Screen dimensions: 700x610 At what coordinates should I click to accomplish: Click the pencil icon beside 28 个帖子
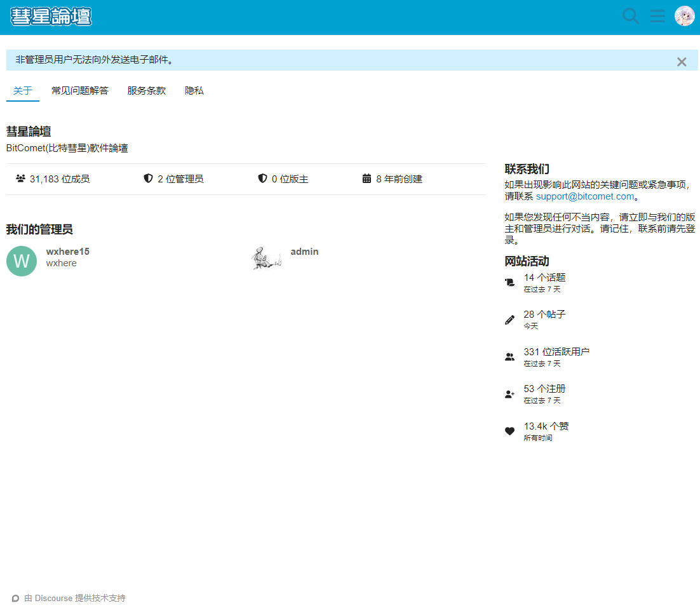[x=509, y=320]
